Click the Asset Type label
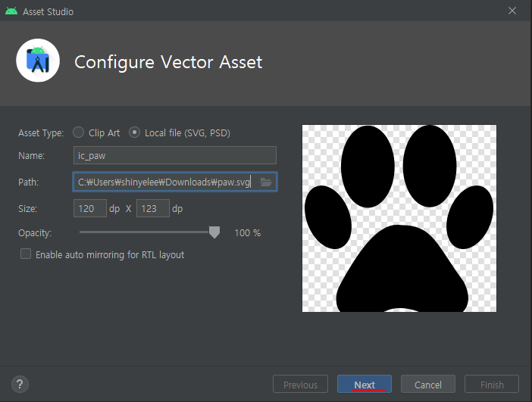 click(41, 133)
